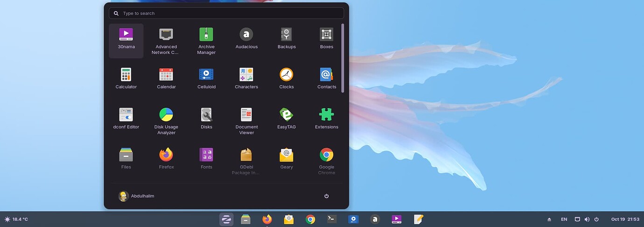Open the 30nama app in the menu grid

pyautogui.click(x=126, y=41)
